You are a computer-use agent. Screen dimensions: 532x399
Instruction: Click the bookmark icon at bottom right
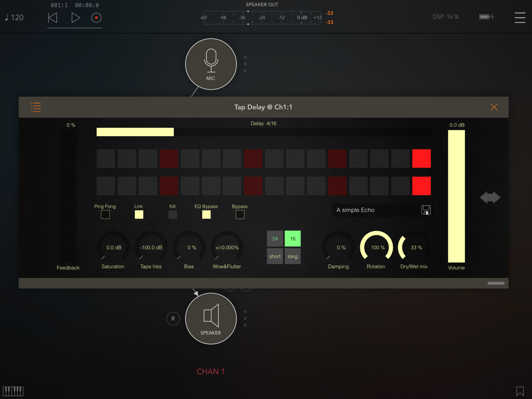(x=520, y=391)
